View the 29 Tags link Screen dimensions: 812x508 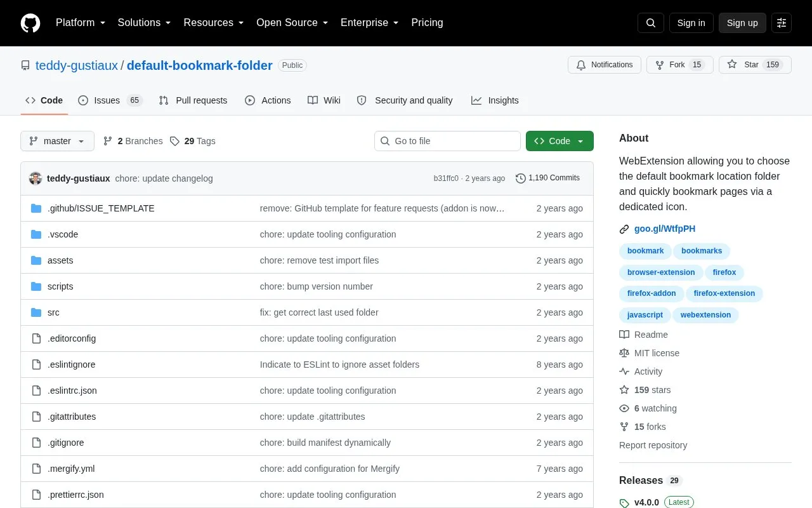pos(193,141)
